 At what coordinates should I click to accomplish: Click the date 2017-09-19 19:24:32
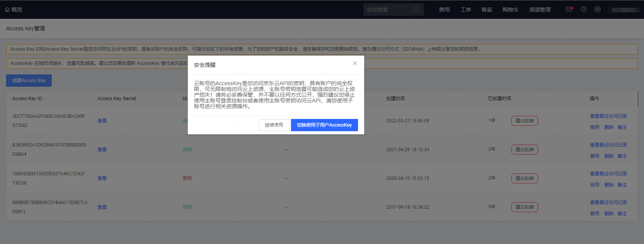coord(408,207)
